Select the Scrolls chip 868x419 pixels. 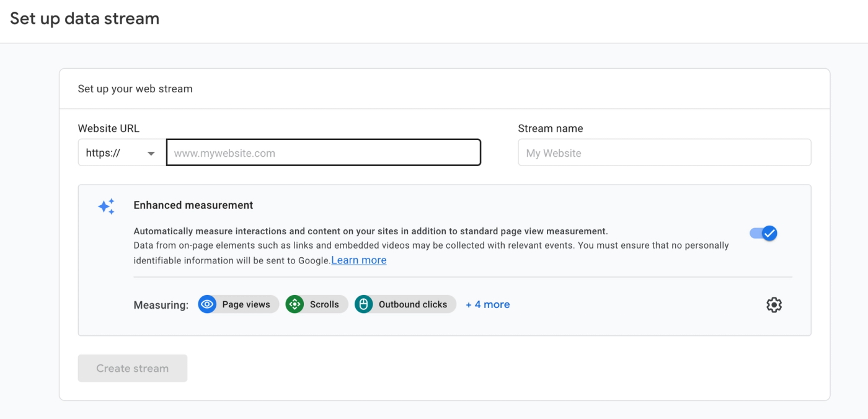(x=316, y=304)
